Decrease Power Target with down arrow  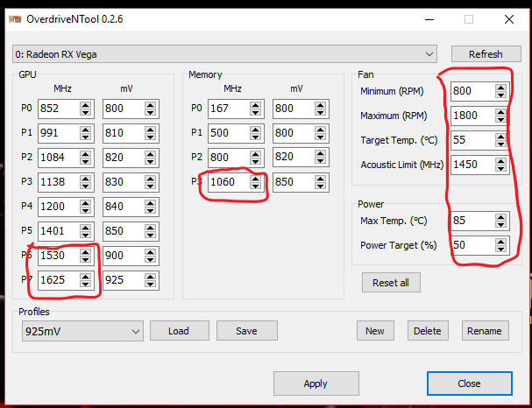(x=500, y=249)
